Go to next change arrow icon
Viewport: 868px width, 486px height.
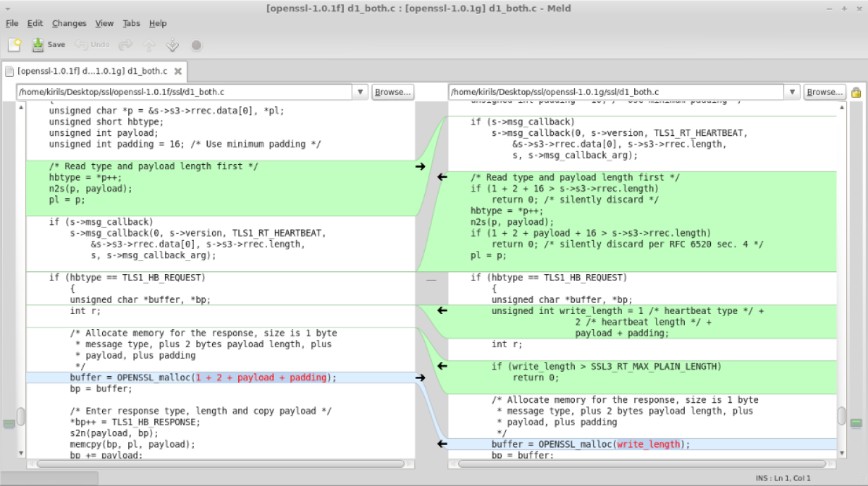[172, 45]
